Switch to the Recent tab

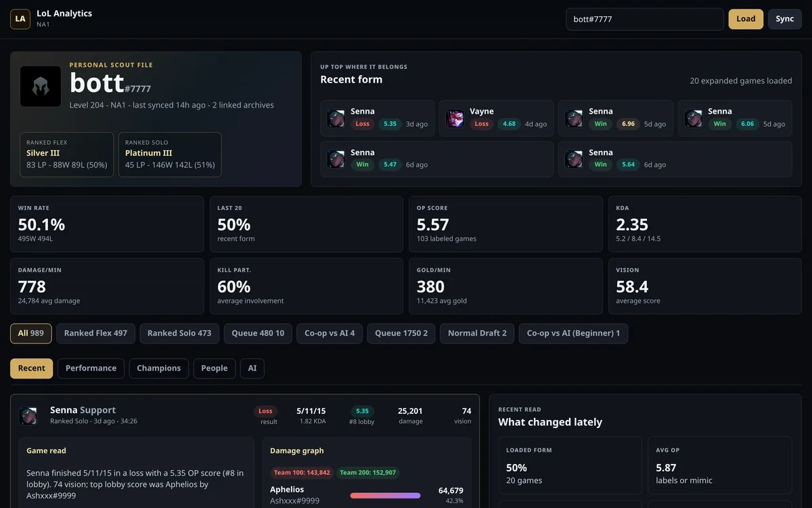(31, 368)
